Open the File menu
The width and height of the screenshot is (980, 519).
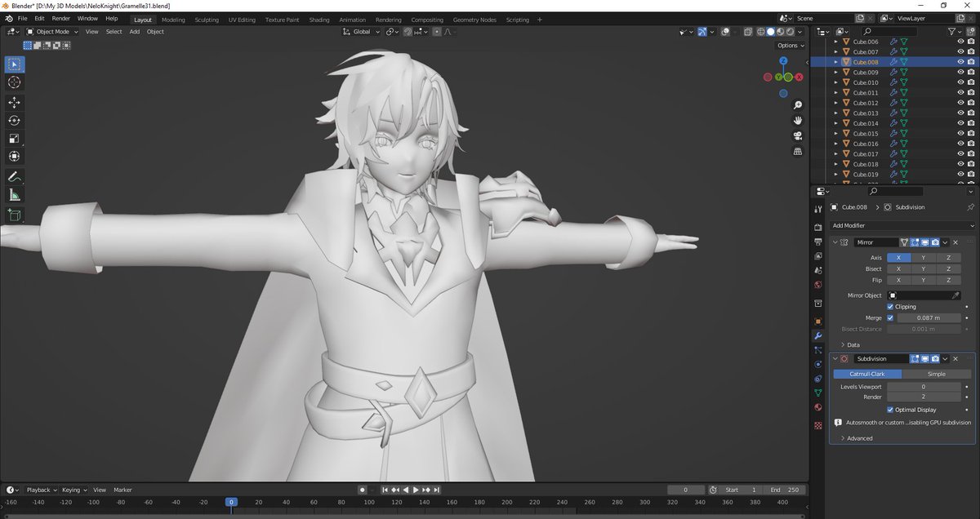tap(21, 19)
